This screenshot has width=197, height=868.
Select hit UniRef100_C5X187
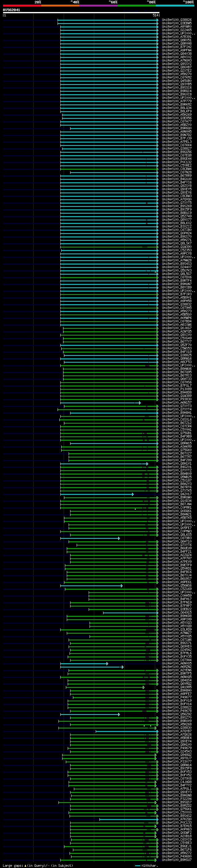(x=176, y=481)
